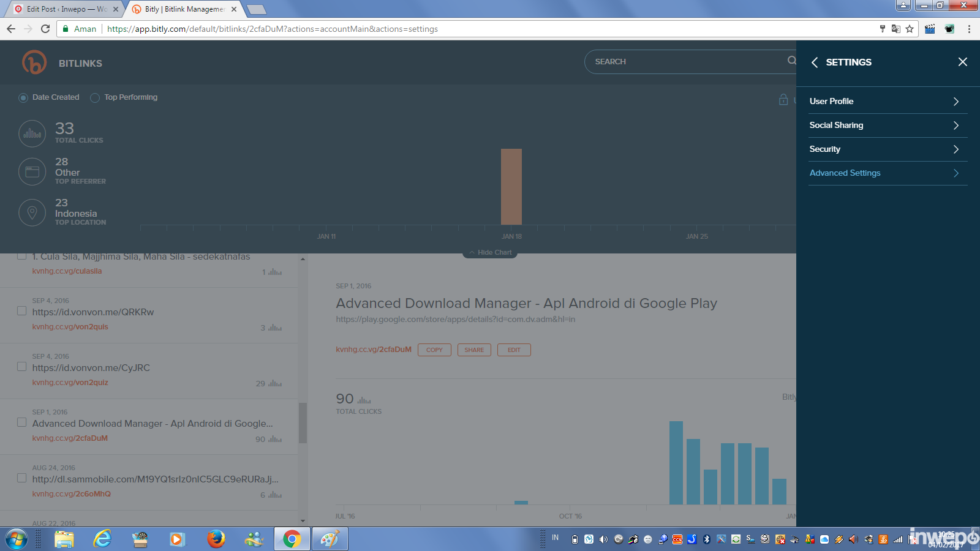
Task: Switch to the Bitly Bitlink Management tab
Action: pos(184,9)
